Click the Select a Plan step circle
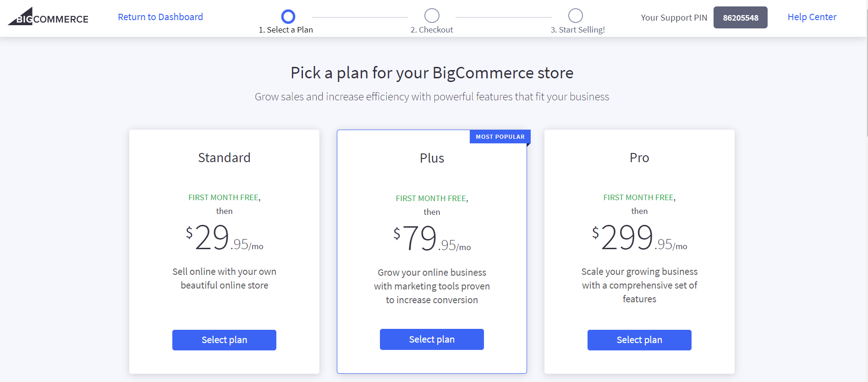 click(x=288, y=16)
